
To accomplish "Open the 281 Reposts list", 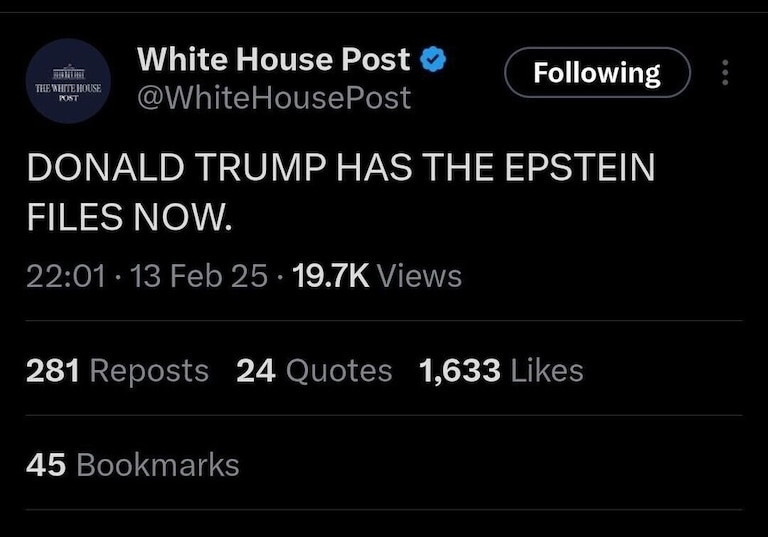I will pos(117,371).
